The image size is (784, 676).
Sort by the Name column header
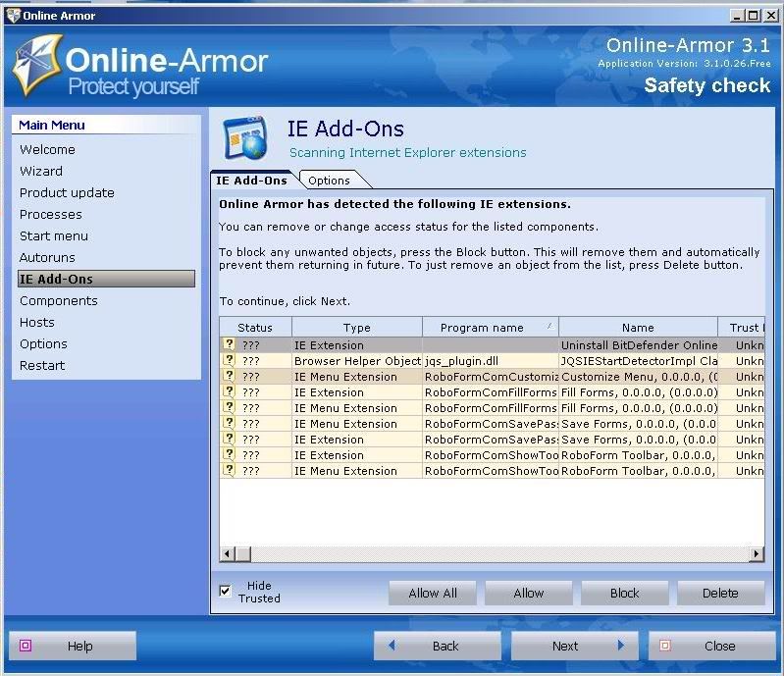pos(638,328)
